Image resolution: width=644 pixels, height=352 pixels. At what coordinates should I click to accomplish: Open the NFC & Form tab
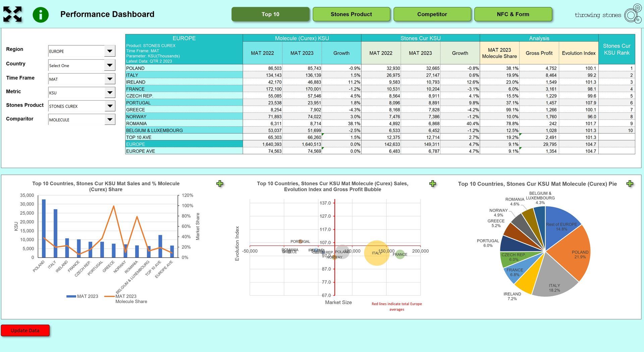(513, 14)
